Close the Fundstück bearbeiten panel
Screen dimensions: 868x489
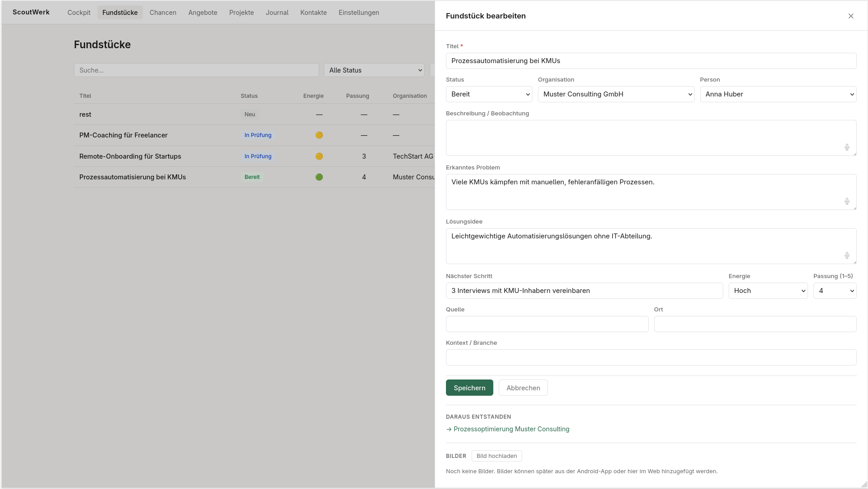pyautogui.click(x=851, y=16)
